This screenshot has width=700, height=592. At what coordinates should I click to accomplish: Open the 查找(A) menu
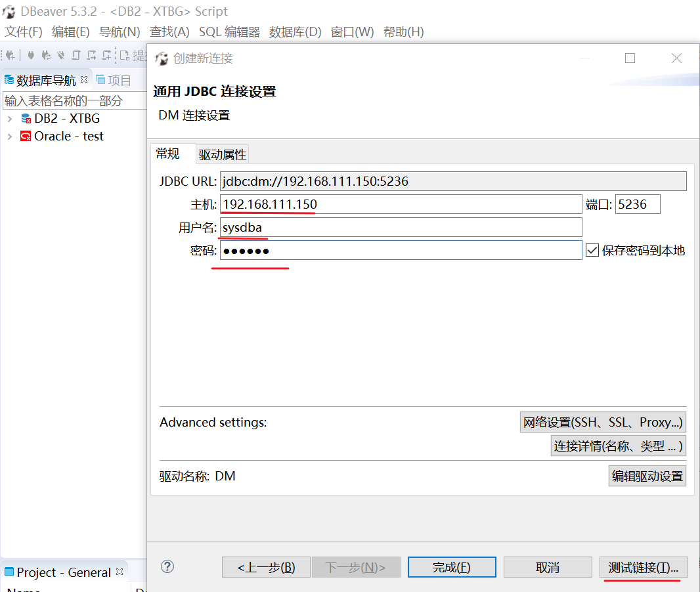(x=169, y=32)
